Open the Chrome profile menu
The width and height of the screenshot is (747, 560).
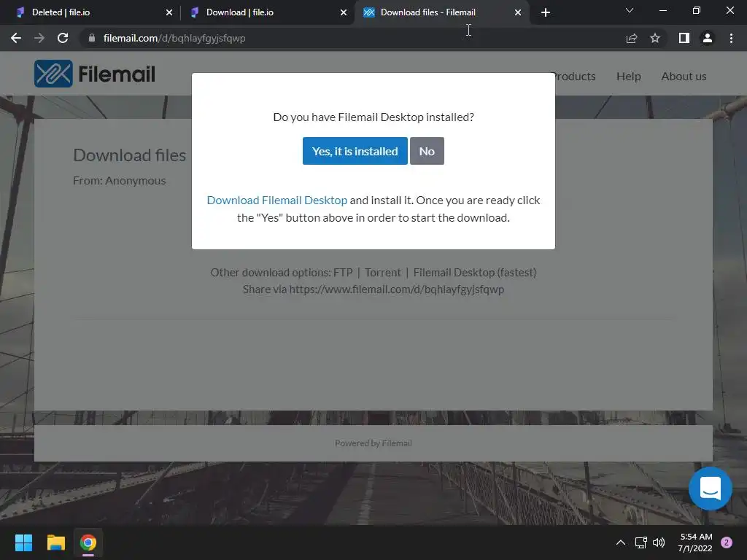click(708, 38)
